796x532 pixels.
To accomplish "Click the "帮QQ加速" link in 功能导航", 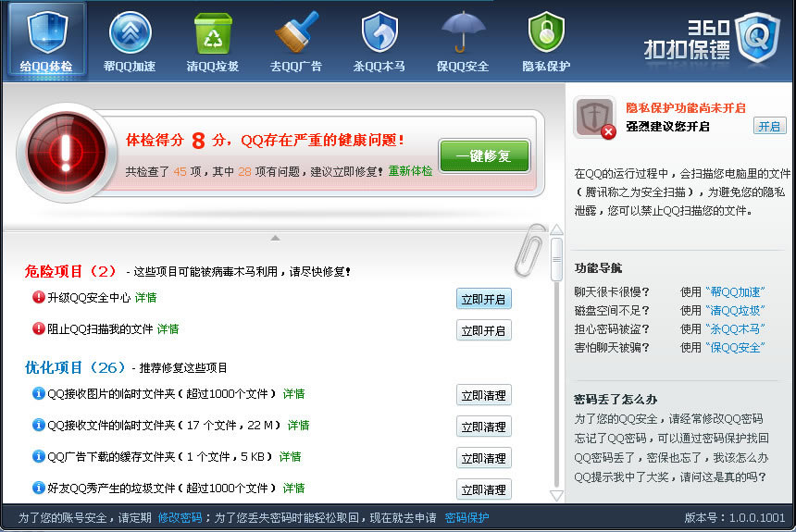I will click(x=735, y=291).
